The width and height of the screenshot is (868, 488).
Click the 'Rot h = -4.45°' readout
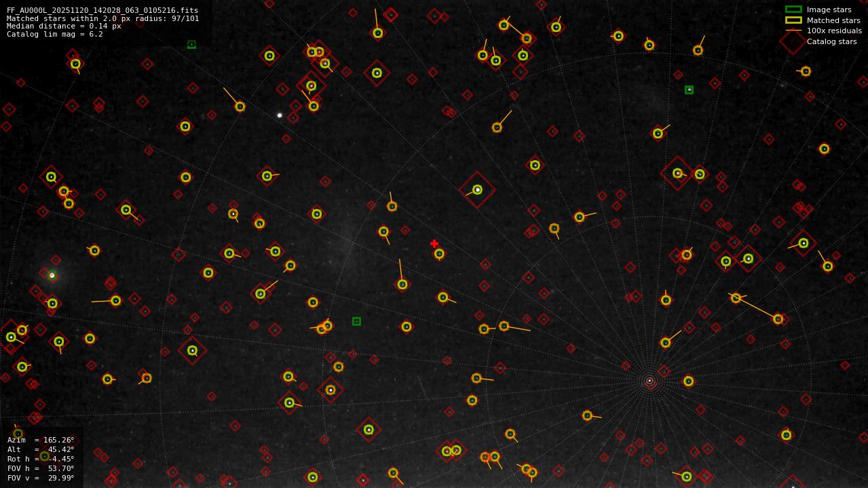41,459
